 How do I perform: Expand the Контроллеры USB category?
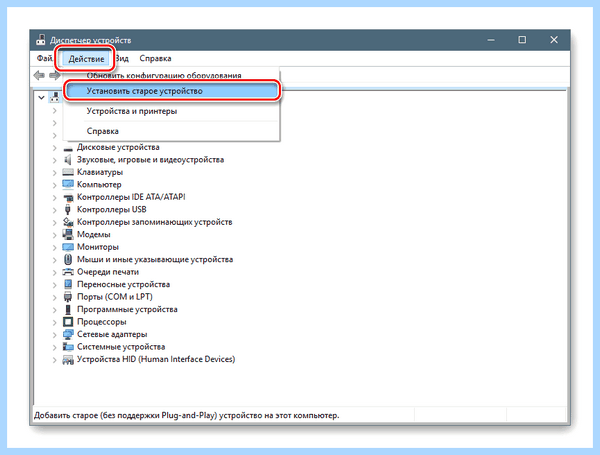coord(54,210)
